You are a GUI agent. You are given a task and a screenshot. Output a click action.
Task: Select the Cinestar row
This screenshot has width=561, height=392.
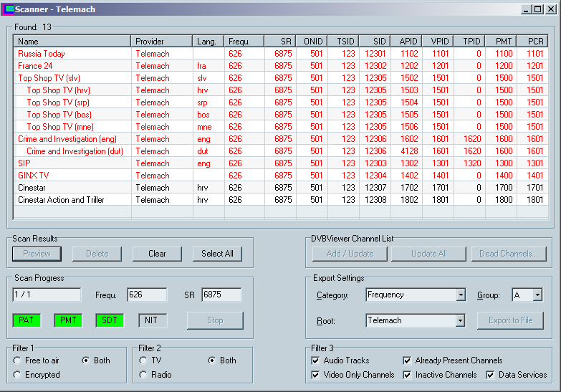coord(281,188)
